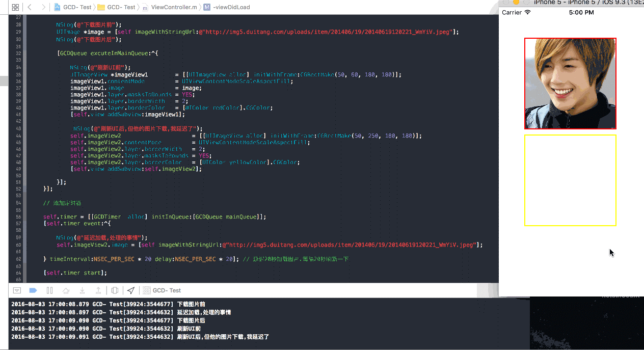
Task: Click gutter line number 60
Action: click(18, 245)
